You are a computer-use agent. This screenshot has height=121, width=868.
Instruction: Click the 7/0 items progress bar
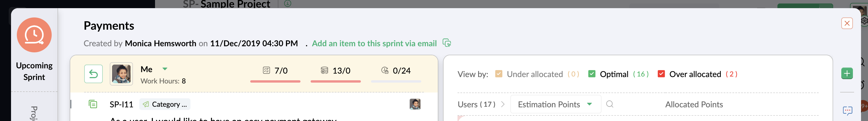pyautogui.click(x=275, y=81)
